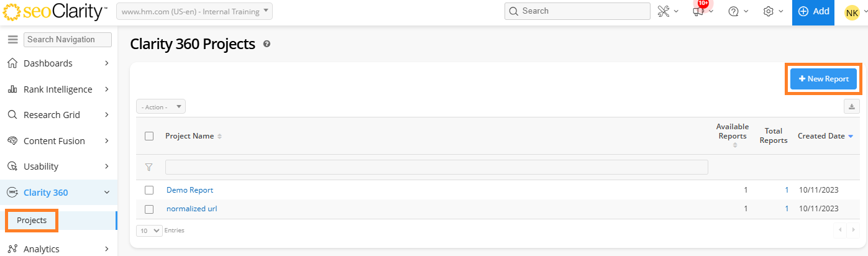The image size is (868, 256).
Task: Click the filter funnel icon
Action: (148, 167)
